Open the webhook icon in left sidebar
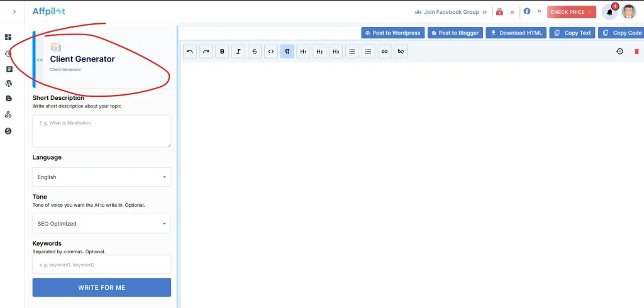 8,114
